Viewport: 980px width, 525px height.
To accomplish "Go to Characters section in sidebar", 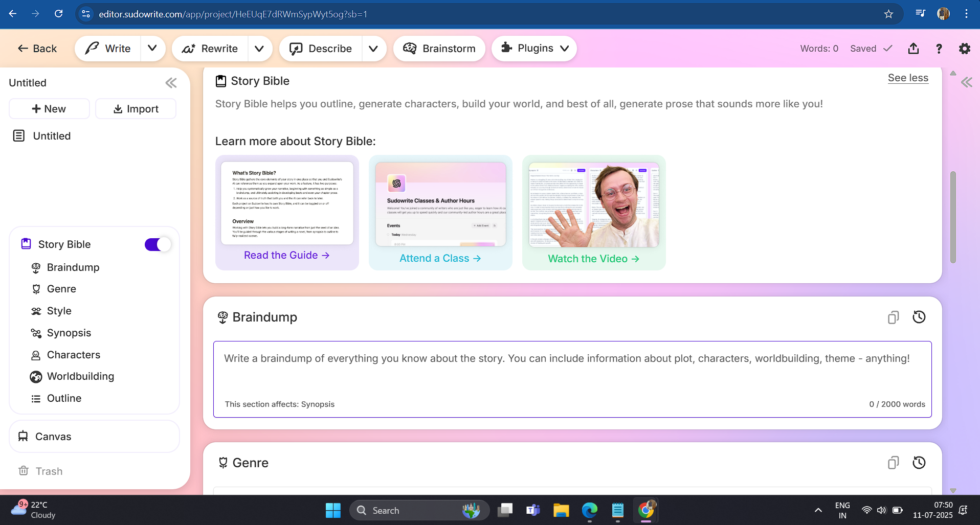I will click(x=73, y=355).
